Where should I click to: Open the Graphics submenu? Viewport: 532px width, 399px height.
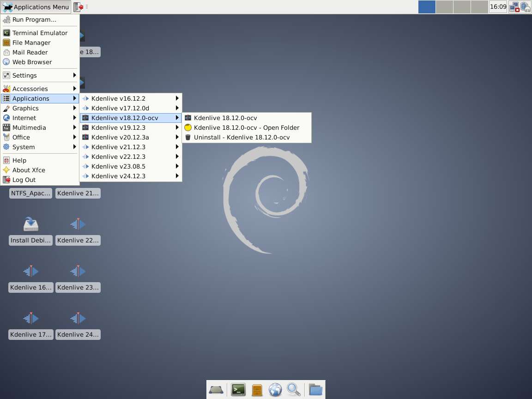[x=40, y=108]
